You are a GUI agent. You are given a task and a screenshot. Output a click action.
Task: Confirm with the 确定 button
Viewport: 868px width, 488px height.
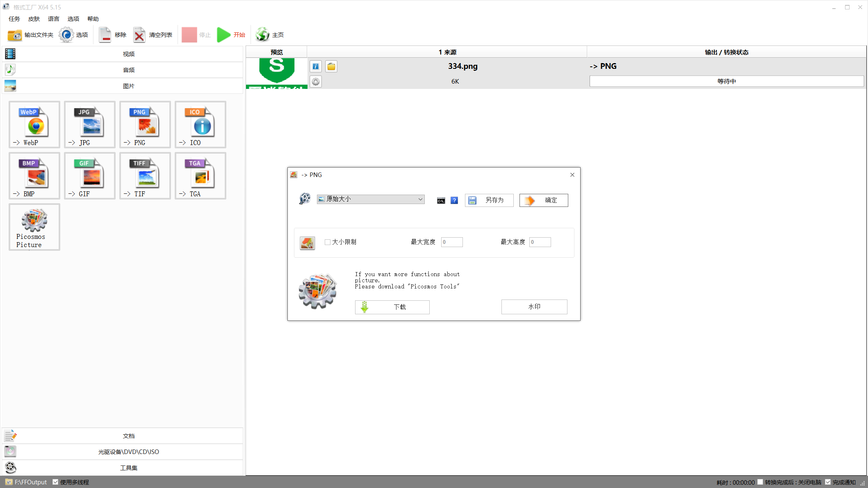[x=544, y=200]
